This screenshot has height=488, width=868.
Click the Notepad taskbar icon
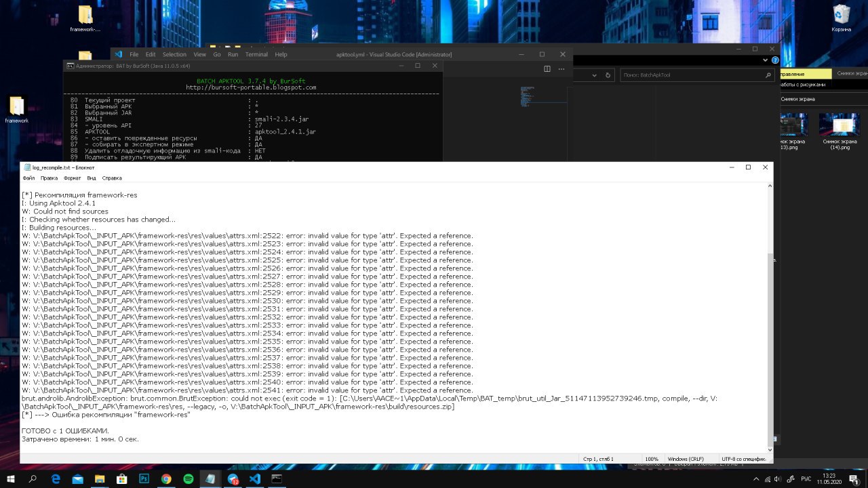pos(210,479)
